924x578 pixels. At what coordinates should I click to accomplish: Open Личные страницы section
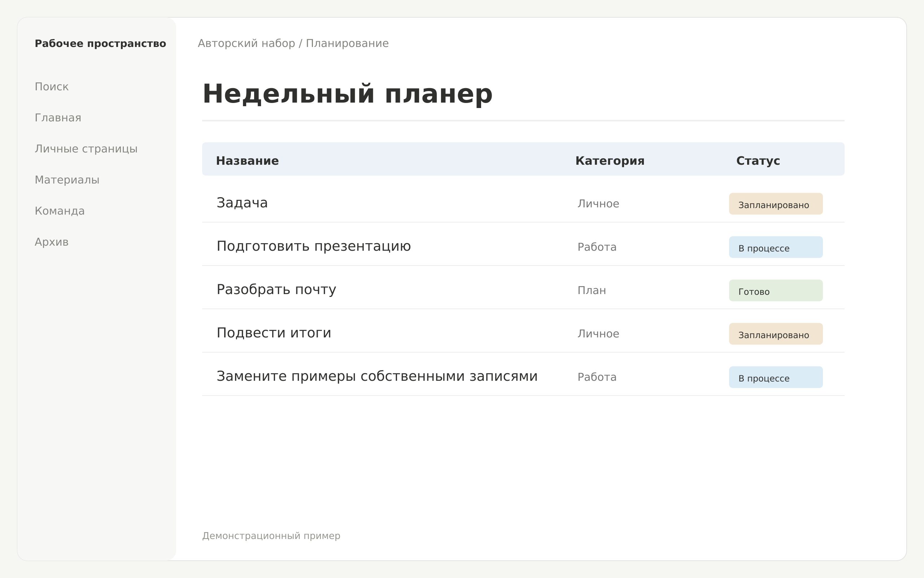pos(86,149)
